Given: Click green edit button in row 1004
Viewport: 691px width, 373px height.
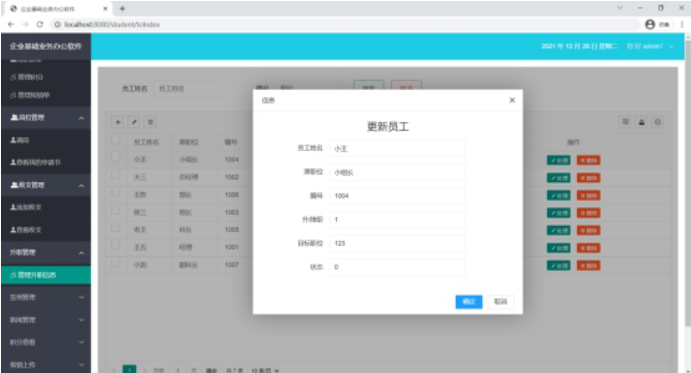Looking at the screenshot, I should click(558, 160).
